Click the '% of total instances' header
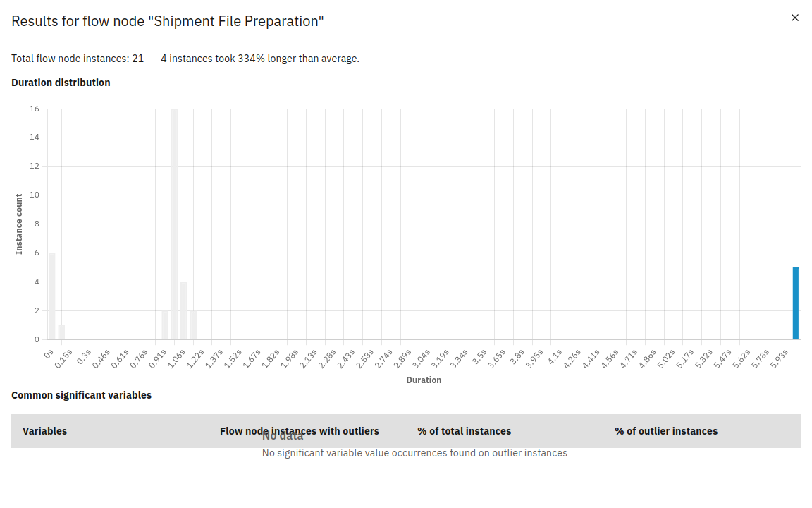This screenshot has width=812, height=508. [464, 431]
